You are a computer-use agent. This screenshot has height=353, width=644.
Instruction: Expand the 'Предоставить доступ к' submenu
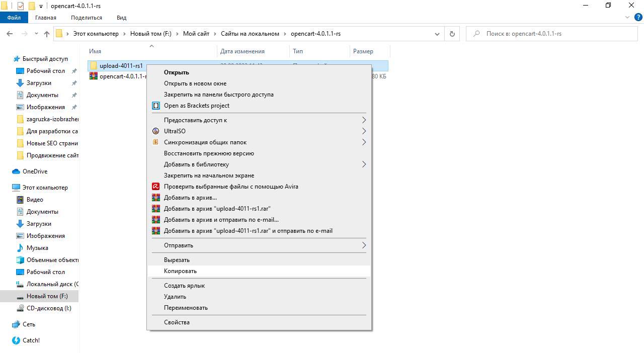[364, 120]
